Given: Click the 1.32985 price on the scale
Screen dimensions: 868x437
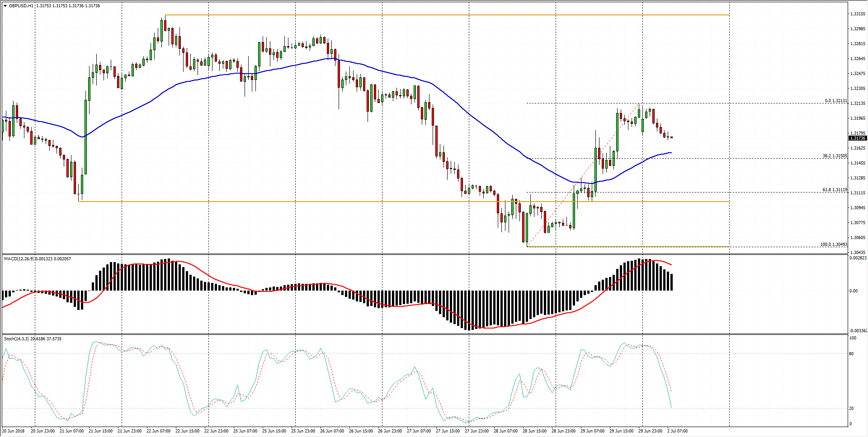Looking at the screenshot, I should [x=858, y=29].
